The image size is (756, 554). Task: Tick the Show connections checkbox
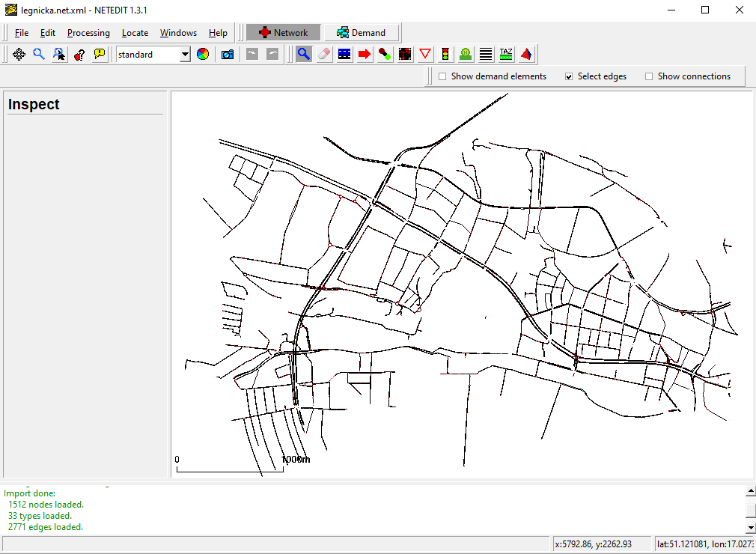coord(649,76)
